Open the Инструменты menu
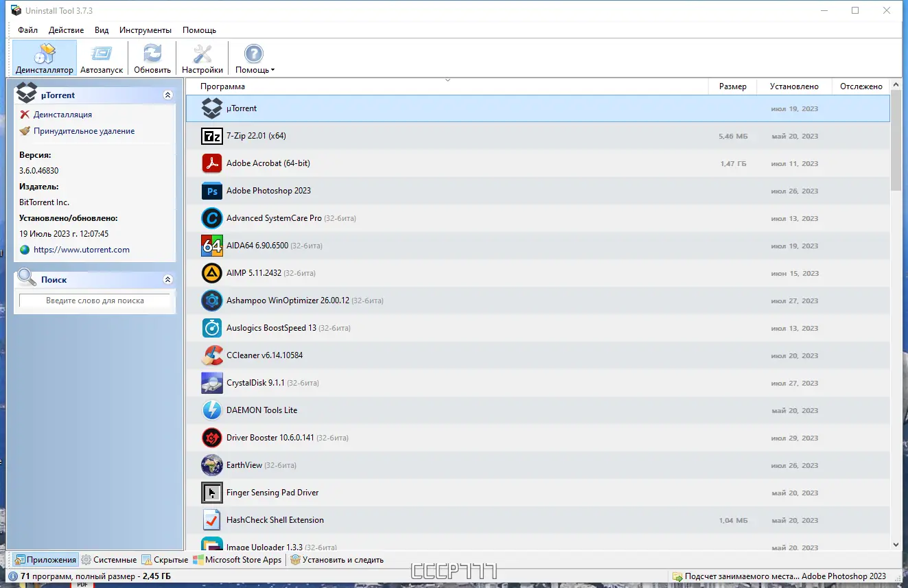The height and width of the screenshot is (588, 908). [145, 30]
